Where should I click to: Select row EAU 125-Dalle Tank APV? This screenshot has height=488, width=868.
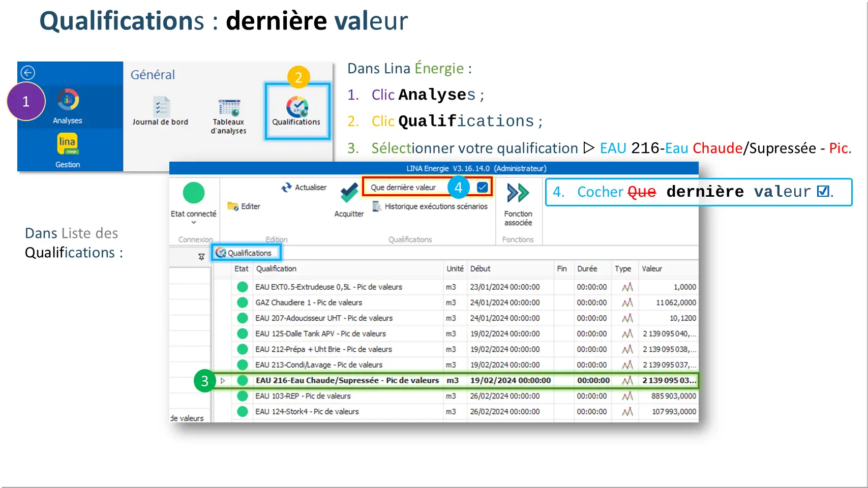tap(456, 333)
